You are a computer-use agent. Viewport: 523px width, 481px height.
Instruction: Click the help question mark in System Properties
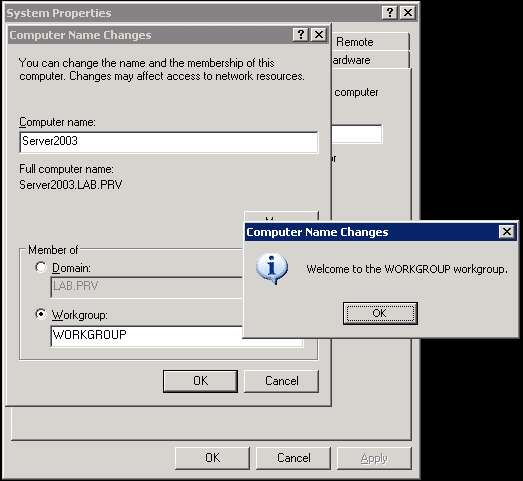tap(390, 13)
